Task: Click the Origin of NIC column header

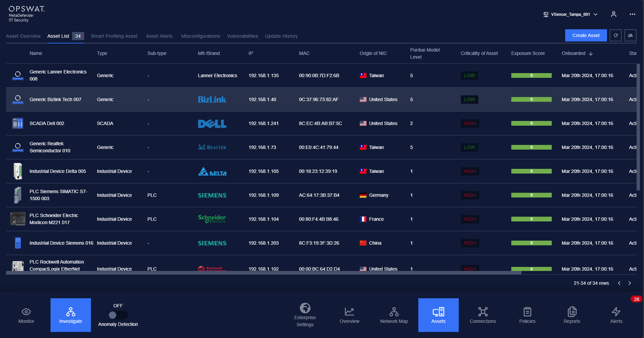Action: (x=373, y=53)
